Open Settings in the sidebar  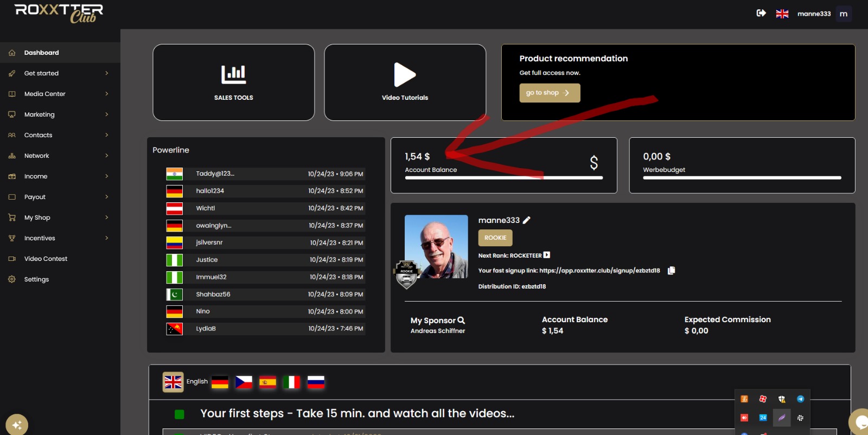click(60, 279)
